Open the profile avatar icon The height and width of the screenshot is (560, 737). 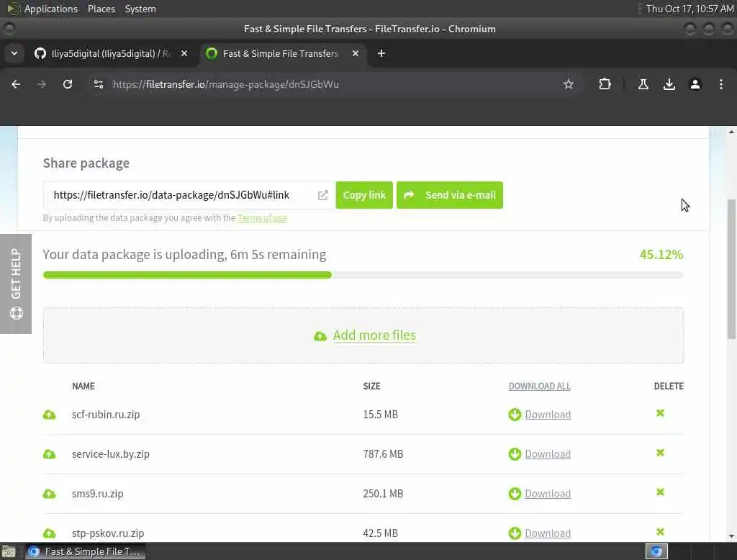point(695,84)
